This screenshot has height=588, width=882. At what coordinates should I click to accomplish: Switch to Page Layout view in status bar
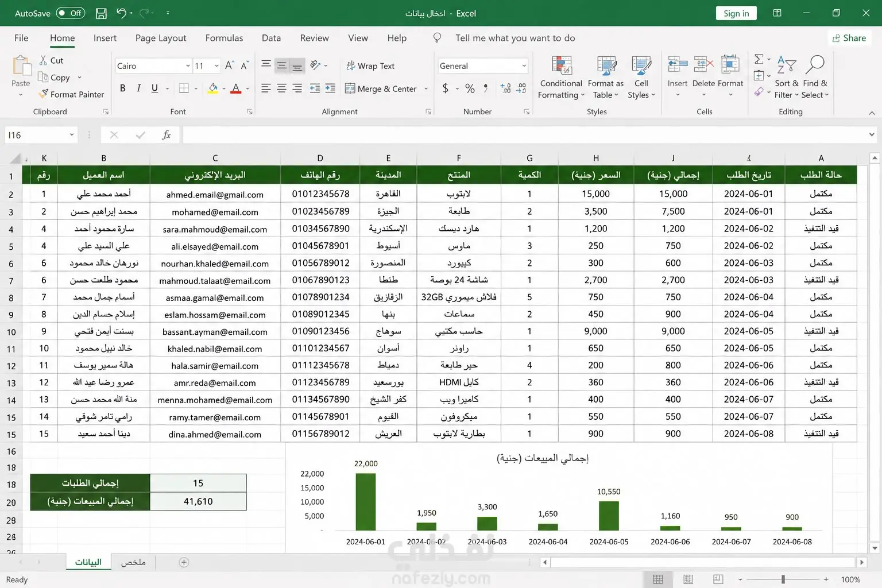(x=688, y=579)
